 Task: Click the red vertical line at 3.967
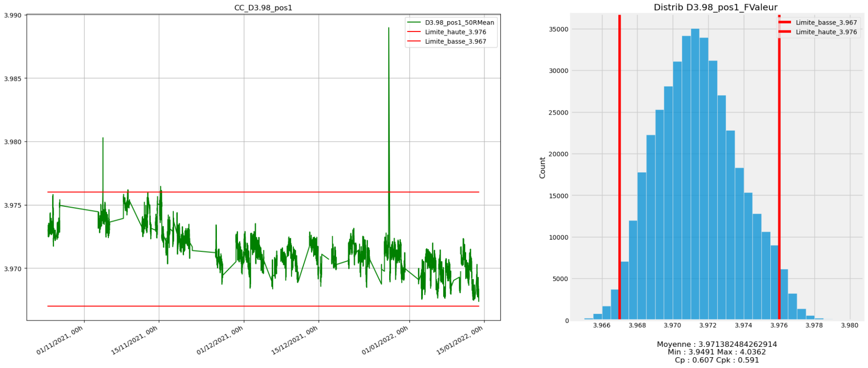(619, 167)
